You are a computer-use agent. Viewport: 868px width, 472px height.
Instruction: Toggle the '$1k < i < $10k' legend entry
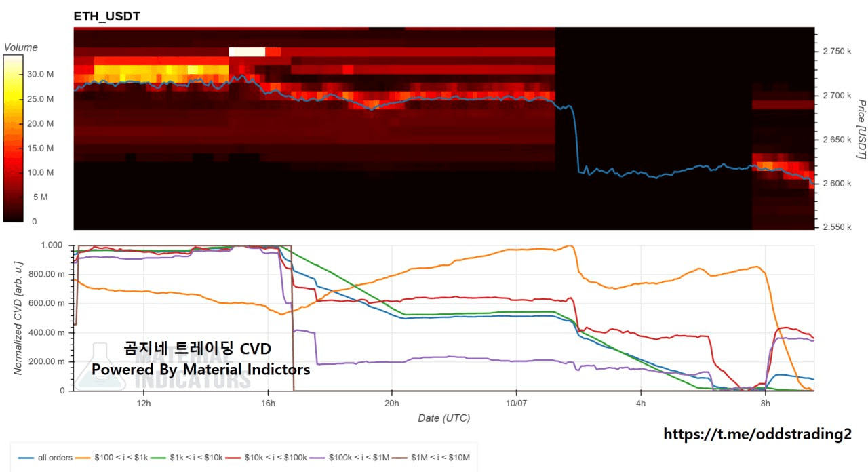(188, 458)
